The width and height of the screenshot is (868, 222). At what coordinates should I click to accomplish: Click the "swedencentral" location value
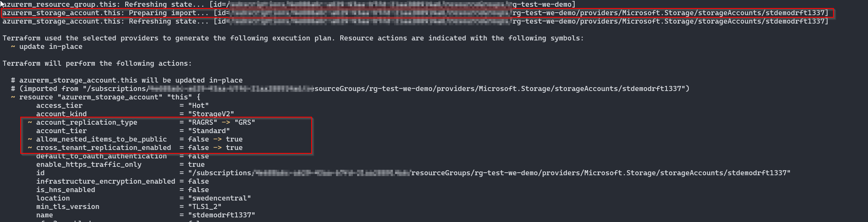220,198
